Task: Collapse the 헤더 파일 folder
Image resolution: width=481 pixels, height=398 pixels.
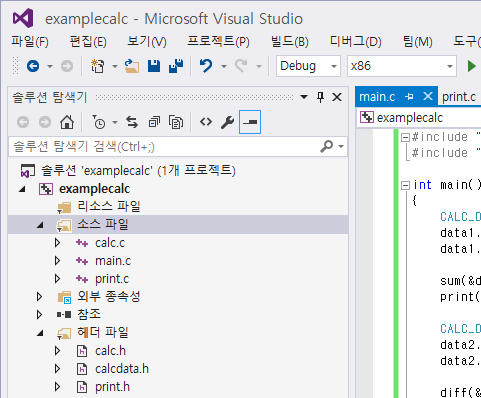Action: click(x=40, y=333)
